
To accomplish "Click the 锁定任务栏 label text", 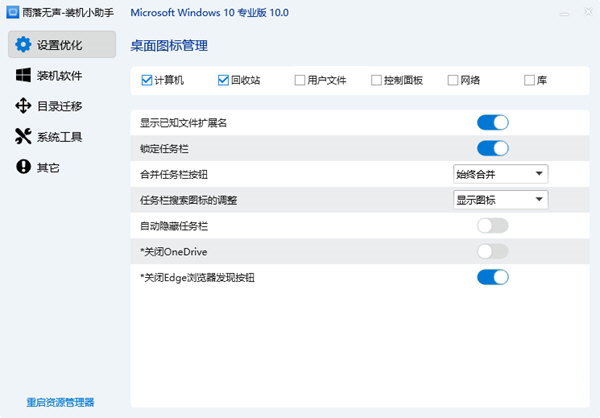I will pos(164,149).
